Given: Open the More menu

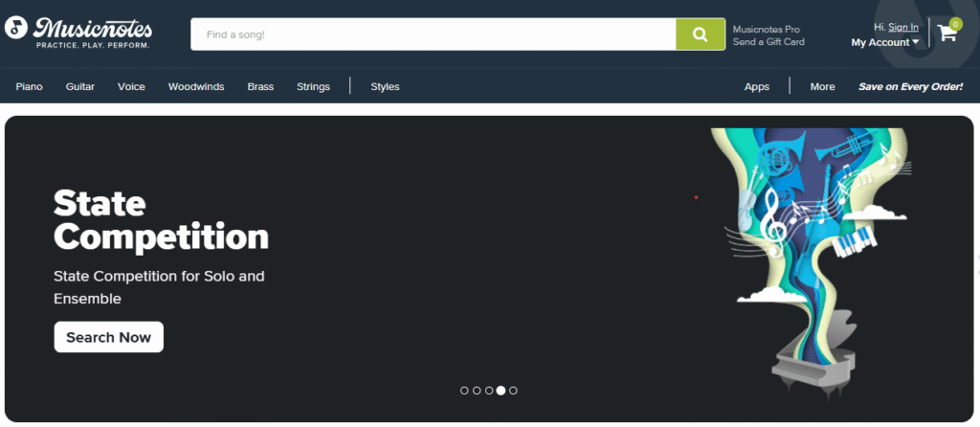Looking at the screenshot, I should point(822,86).
